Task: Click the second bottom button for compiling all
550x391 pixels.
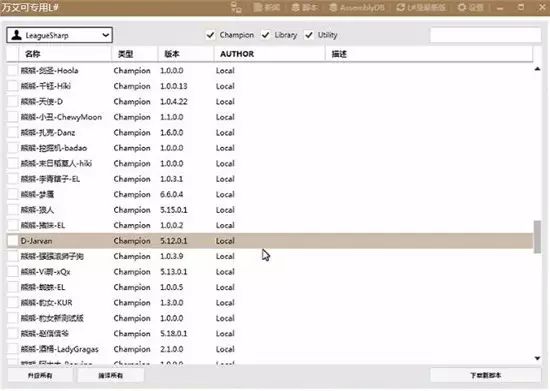Action: point(110,375)
